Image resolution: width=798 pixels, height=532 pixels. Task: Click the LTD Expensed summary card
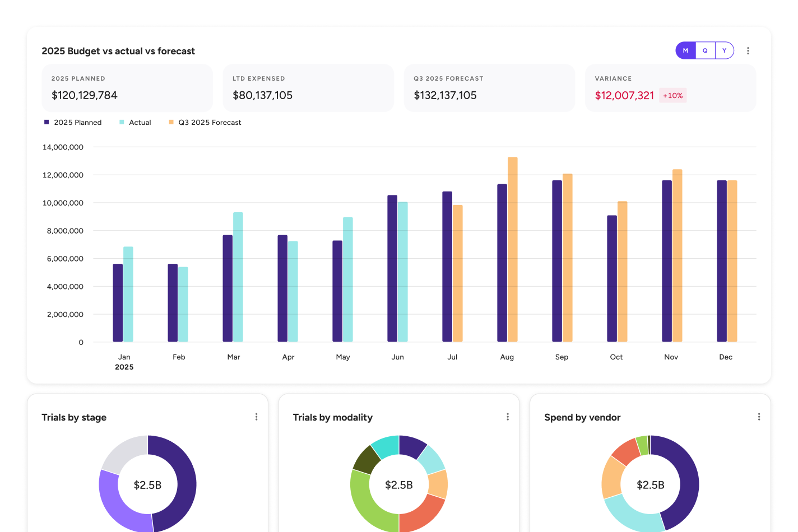pos(308,88)
